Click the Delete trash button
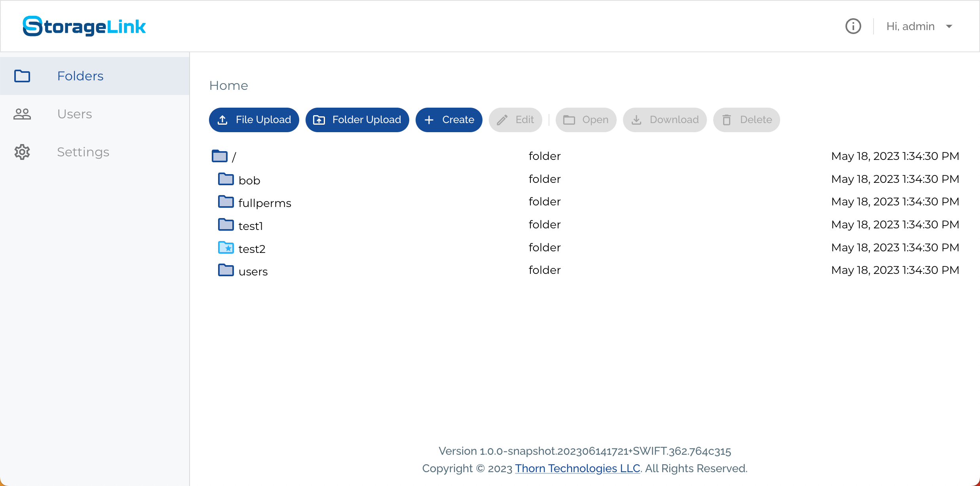 click(746, 120)
